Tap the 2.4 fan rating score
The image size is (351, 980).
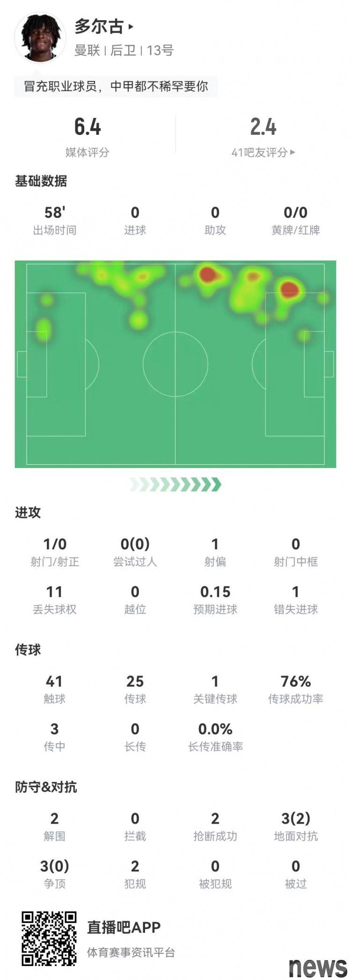(x=263, y=127)
